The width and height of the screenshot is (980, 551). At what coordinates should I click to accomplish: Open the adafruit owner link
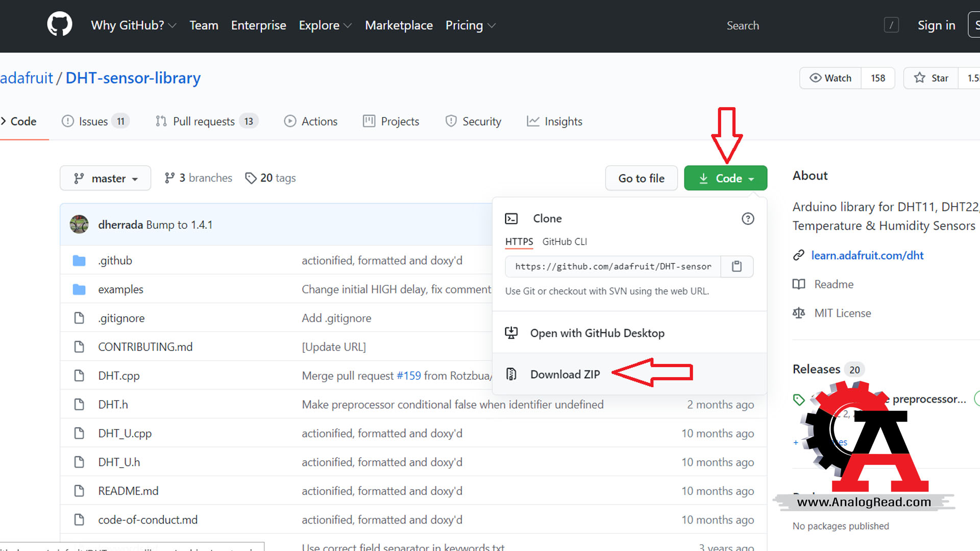(x=27, y=78)
